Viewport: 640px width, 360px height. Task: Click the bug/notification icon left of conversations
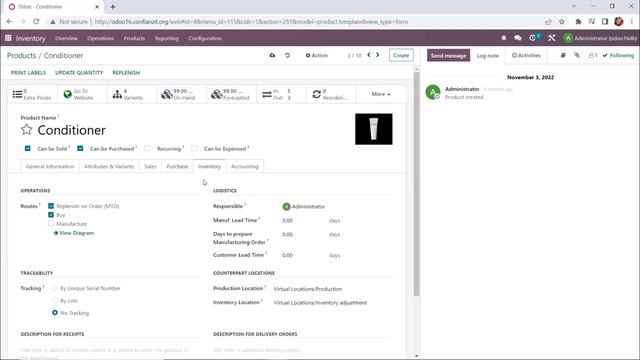click(x=504, y=38)
